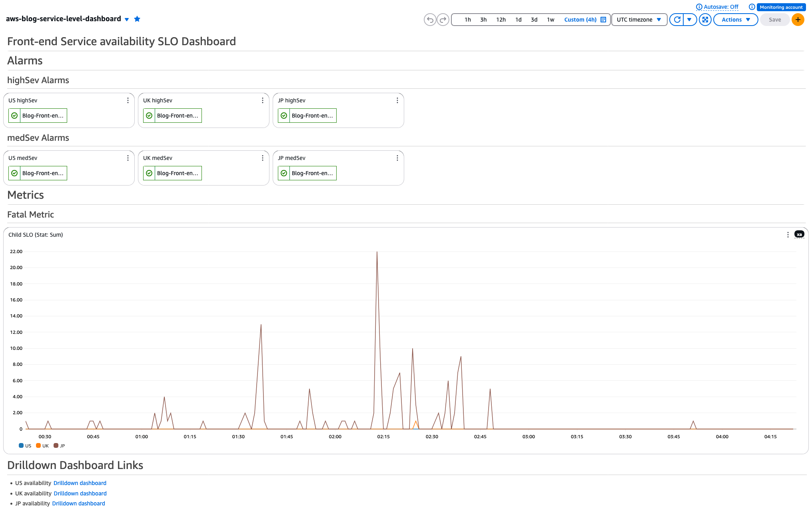
Task: Expand the Actions dropdown menu
Action: click(735, 20)
